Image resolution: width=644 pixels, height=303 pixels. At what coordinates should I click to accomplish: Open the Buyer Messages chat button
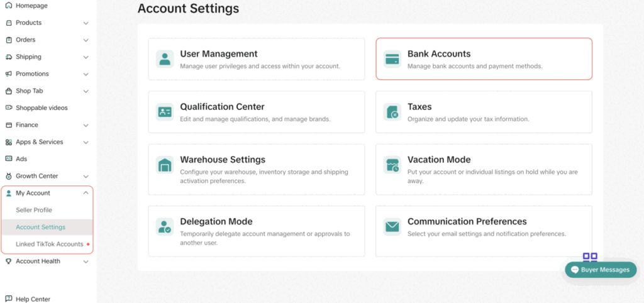point(601,270)
